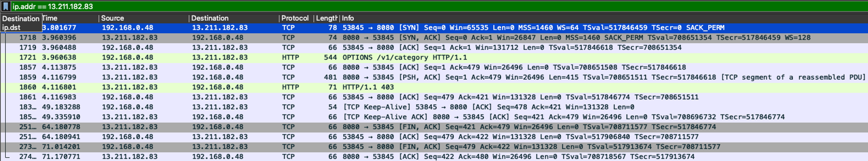Click time value 3.960396
This screenshot has width=868, height=161.
tap(59, 38)
